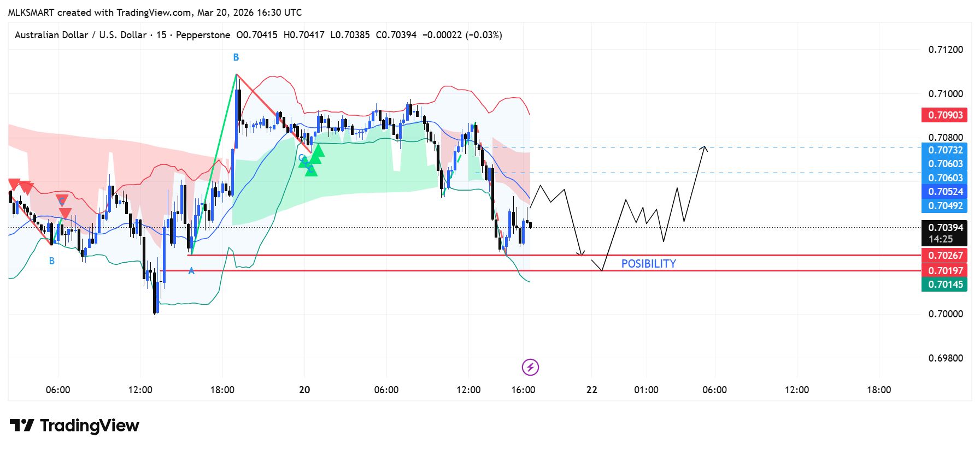This screenshot has height=450, width=980.
Task: Click the 01:00 time axis label
Action: tap(646, 390)
